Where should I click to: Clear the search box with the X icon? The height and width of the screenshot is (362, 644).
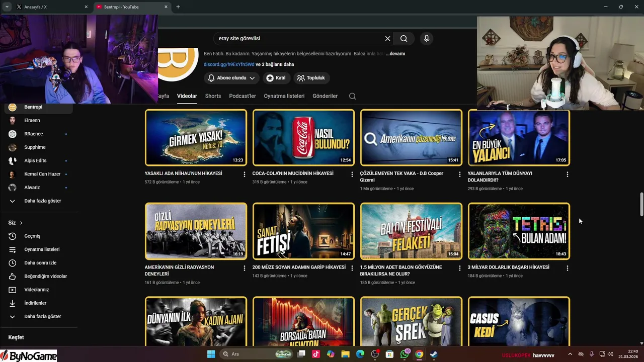387,38
